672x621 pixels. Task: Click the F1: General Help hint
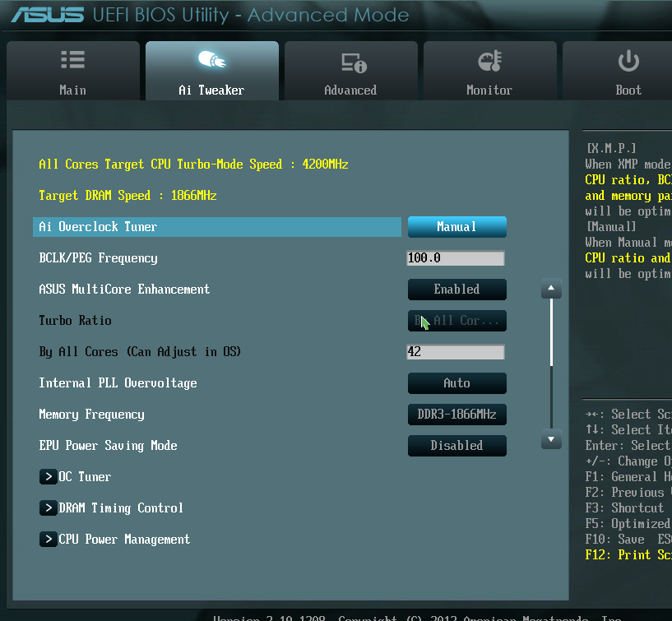[x=628, y=476]
